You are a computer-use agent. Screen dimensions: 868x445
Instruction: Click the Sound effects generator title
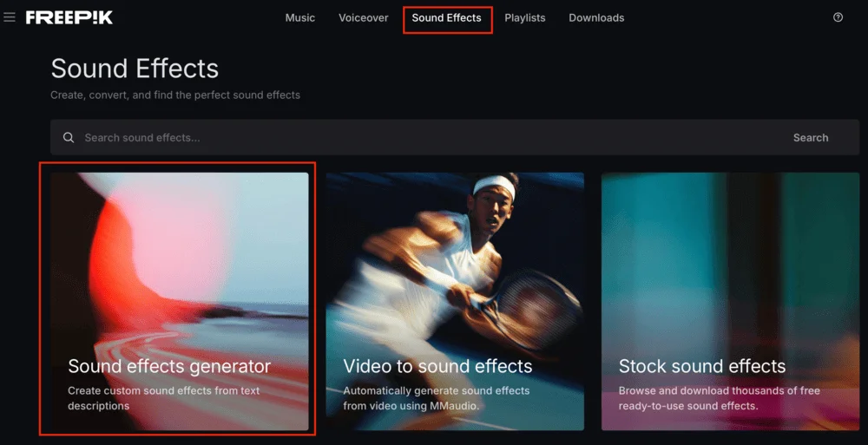(x=169, y=366)
